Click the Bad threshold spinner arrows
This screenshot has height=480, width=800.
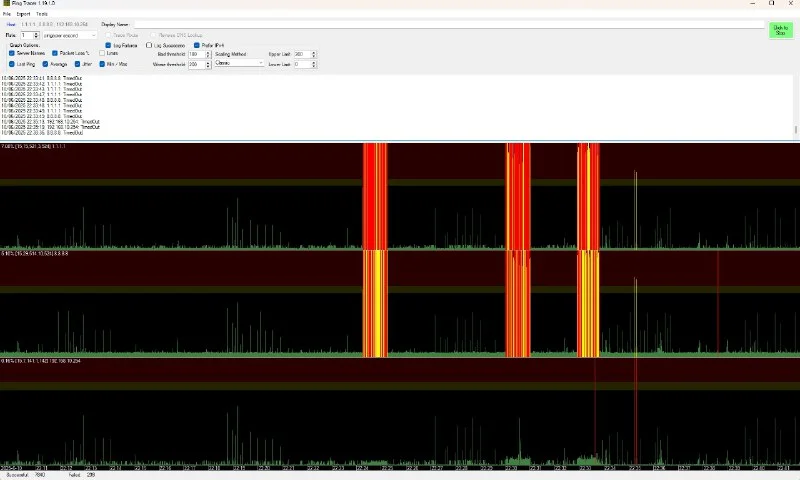click(207, 54)
